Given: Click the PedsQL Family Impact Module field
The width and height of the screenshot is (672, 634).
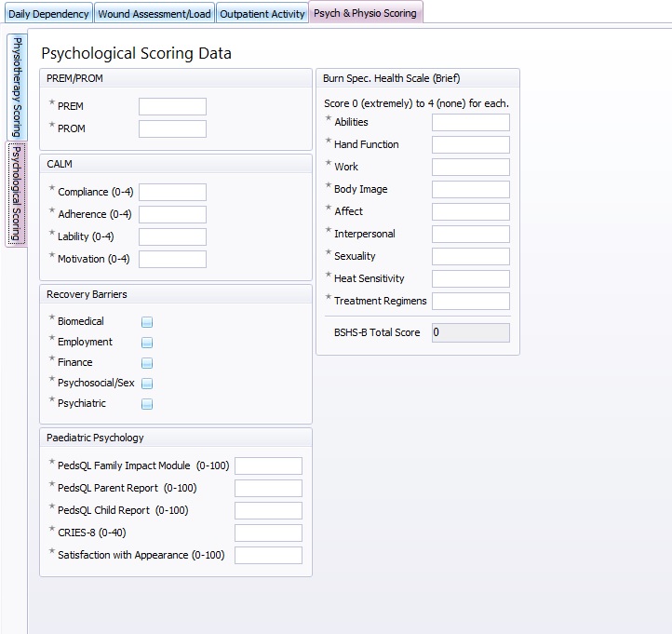Looking at the screenshot, I should pos(268,466).
